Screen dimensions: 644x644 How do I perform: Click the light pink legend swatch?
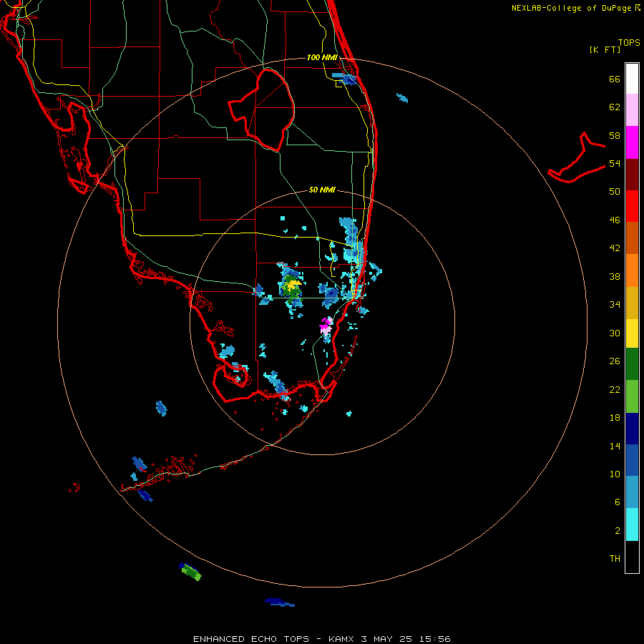click(632, 110)
